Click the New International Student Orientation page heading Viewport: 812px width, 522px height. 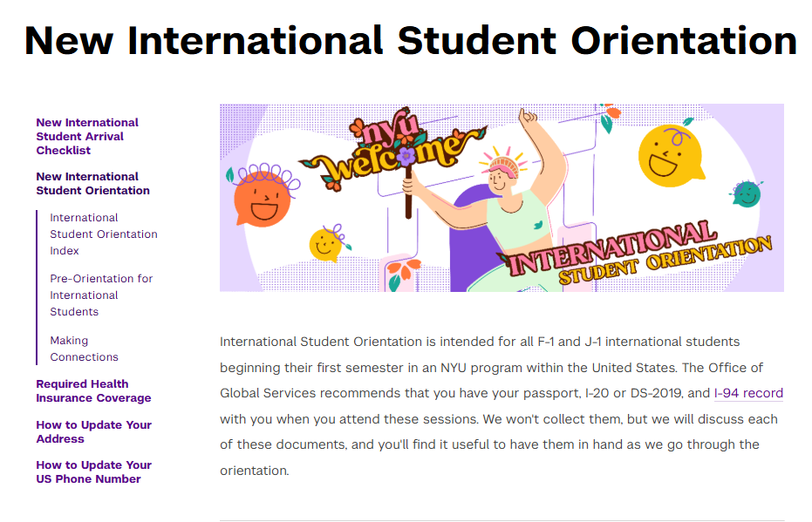coord(411,40)
